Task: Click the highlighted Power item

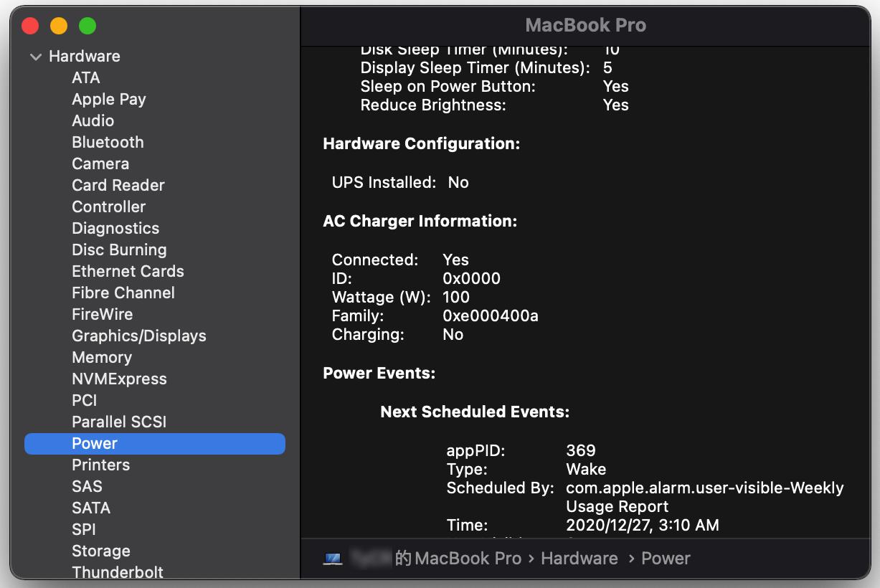Action: coord(95,443)
